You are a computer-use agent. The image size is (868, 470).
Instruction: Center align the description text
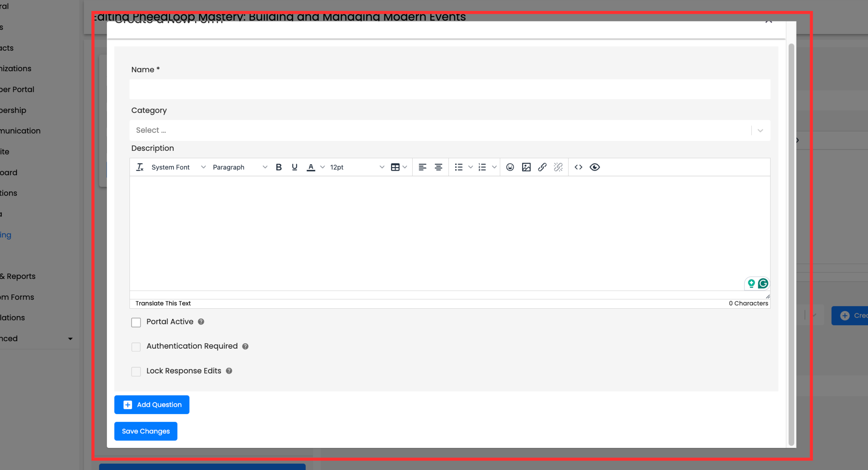coord(438,167)
